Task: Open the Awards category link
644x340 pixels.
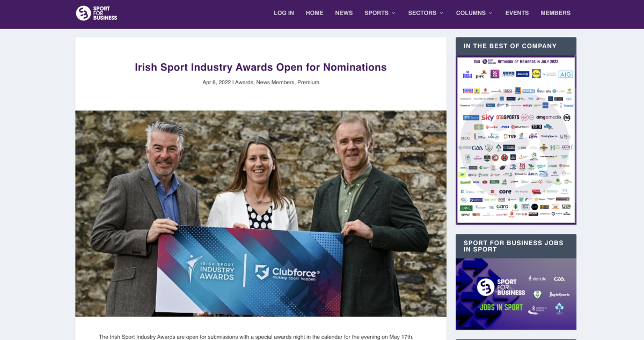Action: (244, 83)
